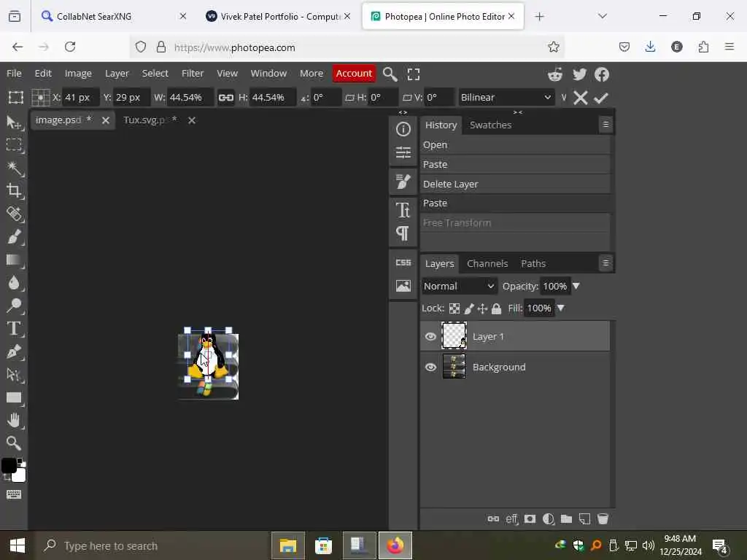
Task: Open the Twitter link icon
Action: 579,74
